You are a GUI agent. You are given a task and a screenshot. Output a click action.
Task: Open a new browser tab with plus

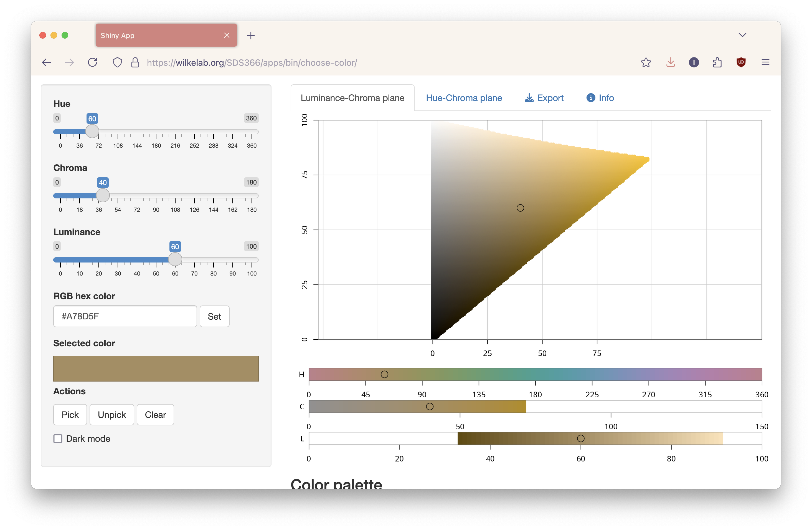point(251,36)
